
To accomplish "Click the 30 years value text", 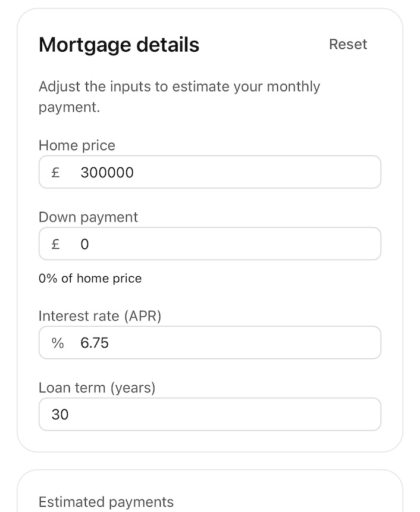I will pos(60,414).
